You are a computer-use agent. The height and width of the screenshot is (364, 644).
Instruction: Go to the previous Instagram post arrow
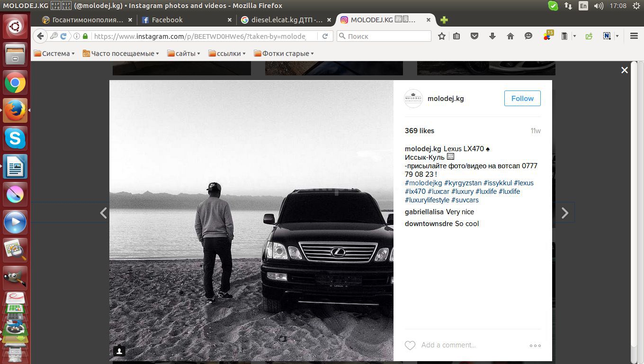tap(103, 213)
